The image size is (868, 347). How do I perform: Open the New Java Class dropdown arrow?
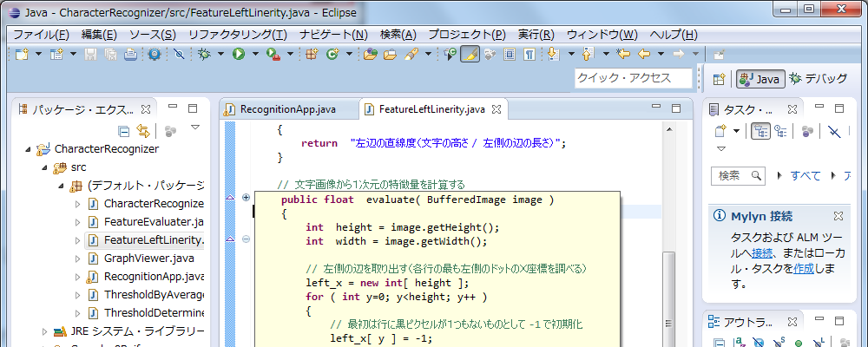tap(349, 55)
